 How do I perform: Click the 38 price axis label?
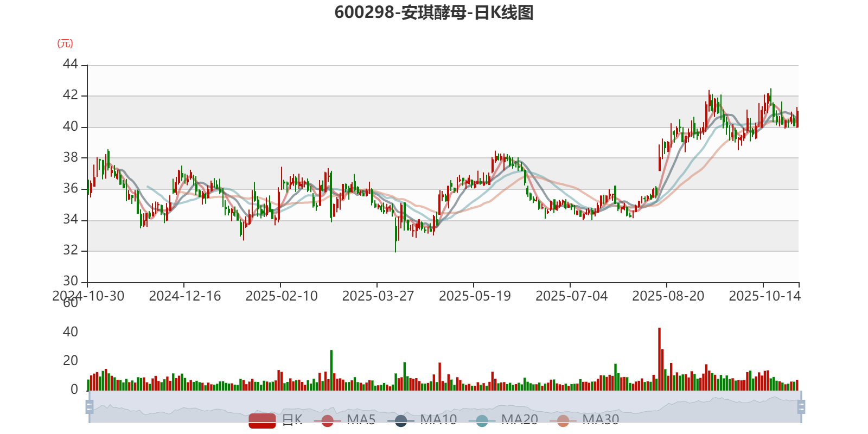coord(71,157)
